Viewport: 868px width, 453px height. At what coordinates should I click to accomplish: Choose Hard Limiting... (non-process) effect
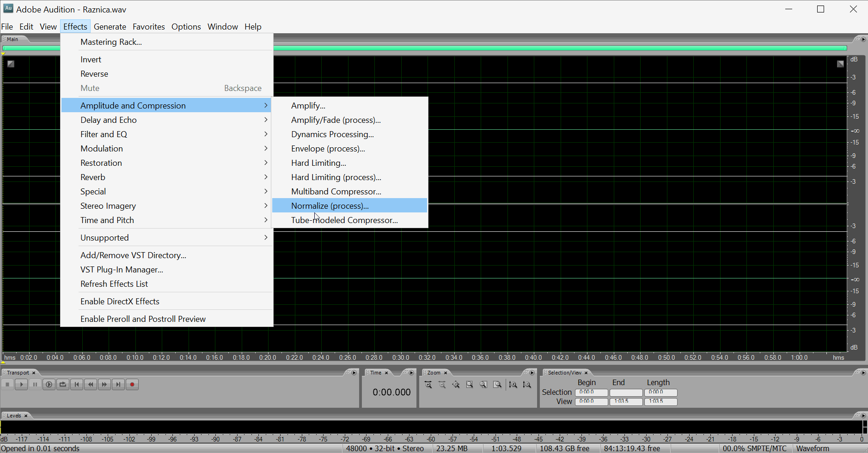(350, 163)
